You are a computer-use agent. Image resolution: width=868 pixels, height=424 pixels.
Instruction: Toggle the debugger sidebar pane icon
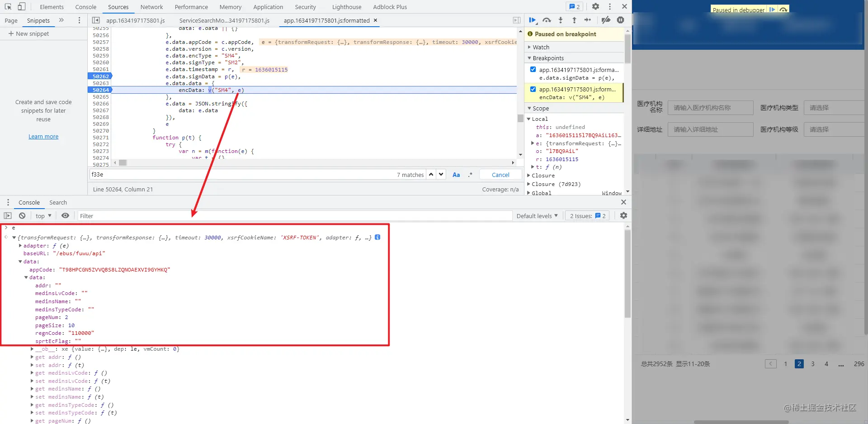point(517,20)
